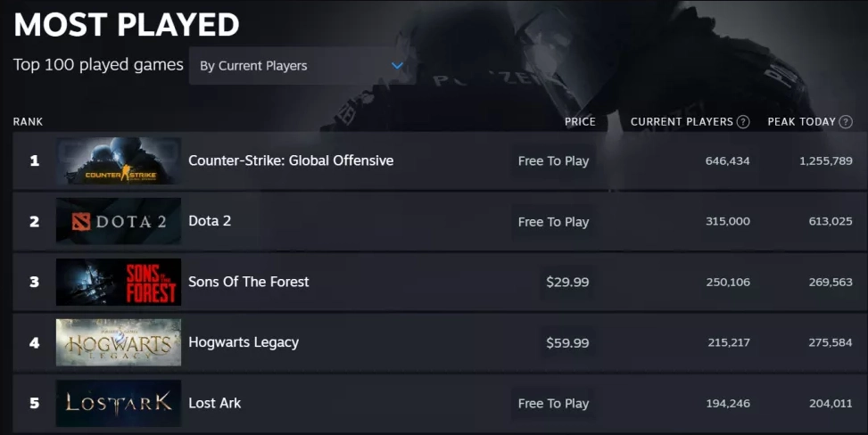Click the Current Players help icon
868x435 pixels.
pyautogui.click(x=743, y=122)
